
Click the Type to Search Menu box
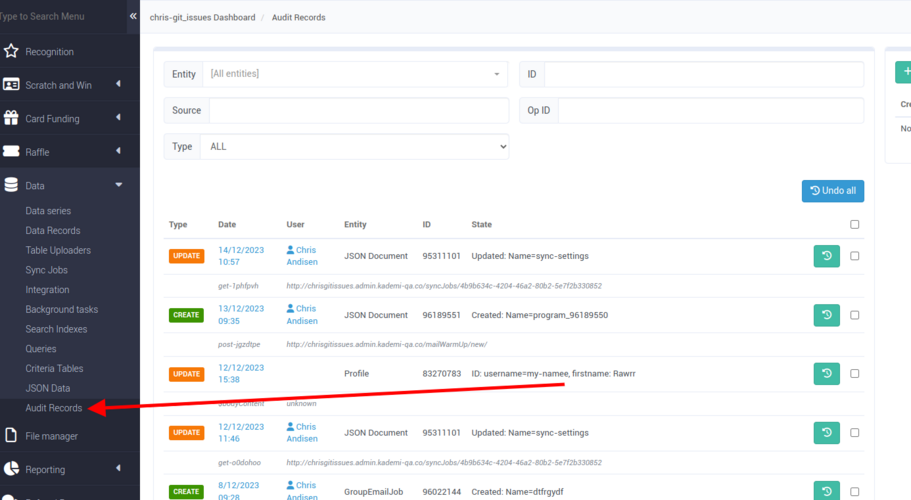point(63,16)
